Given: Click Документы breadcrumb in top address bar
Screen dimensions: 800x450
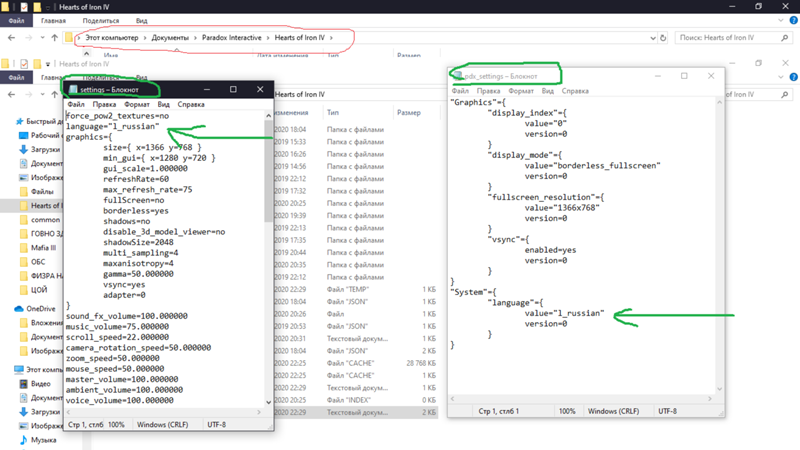Looking at the screenshot, I should point(170,38).
